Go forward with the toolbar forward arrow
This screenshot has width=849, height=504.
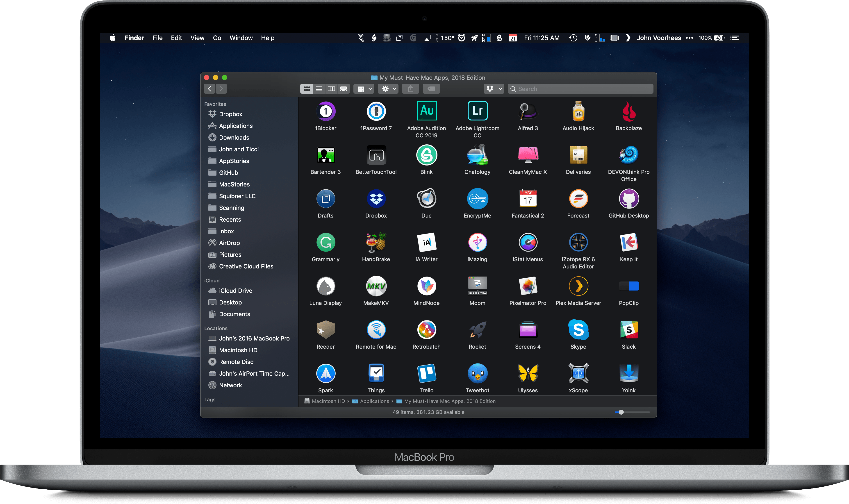coord(221,89)
